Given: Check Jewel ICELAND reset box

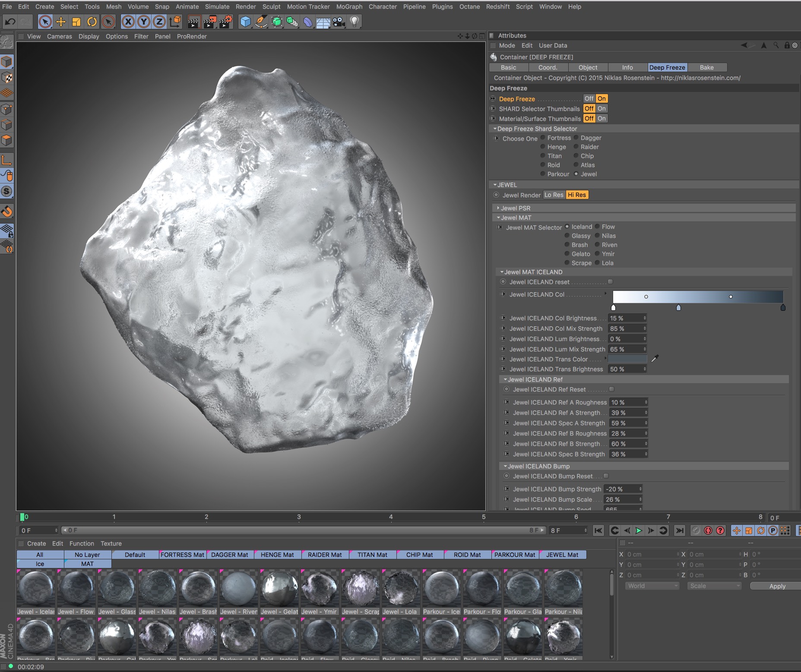Looking at the screenshot, I should click(610, 281).
